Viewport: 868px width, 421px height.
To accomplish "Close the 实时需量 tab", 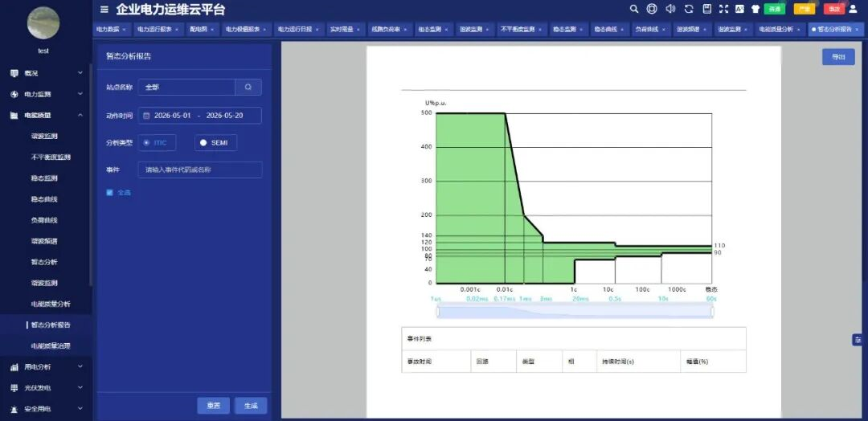I will [x=359, y=29].
